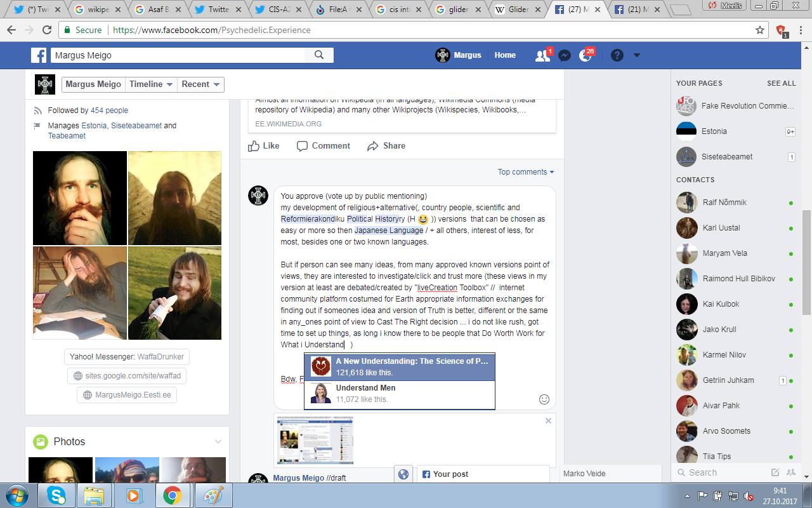Viewport: 812px width, 508px height.
Task: Open chat with Ralf Nõmmik
Action: 735,203
